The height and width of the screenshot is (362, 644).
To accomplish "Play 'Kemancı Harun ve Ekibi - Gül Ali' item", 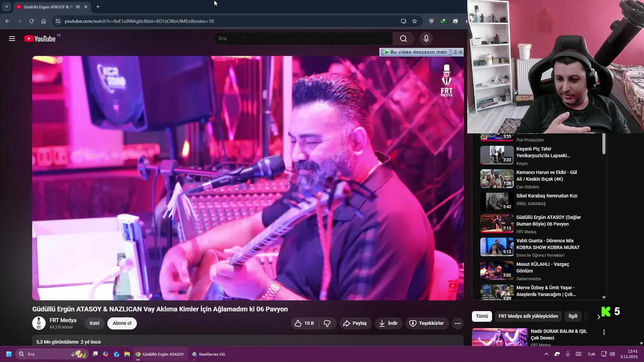I will (538, 179).
